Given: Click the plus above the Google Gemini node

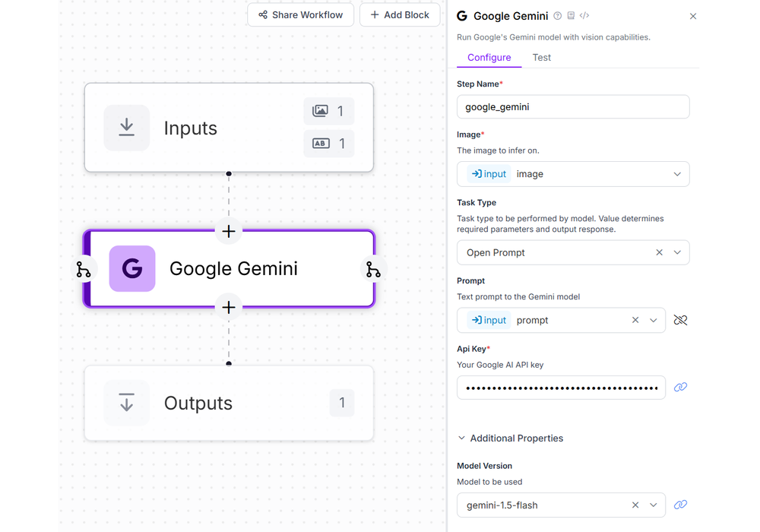Looking at the screenshot, I should point(229,231).
